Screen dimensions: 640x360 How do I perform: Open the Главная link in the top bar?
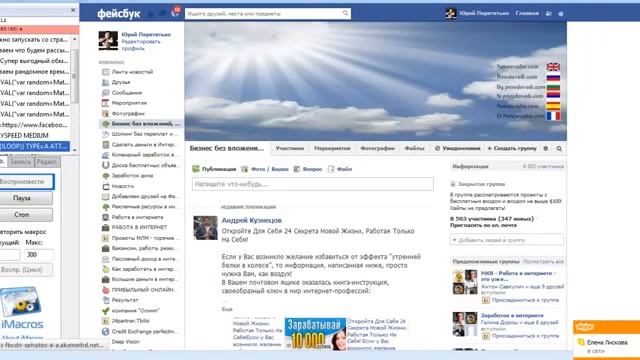pyautogui.click(x=527, y=13)
